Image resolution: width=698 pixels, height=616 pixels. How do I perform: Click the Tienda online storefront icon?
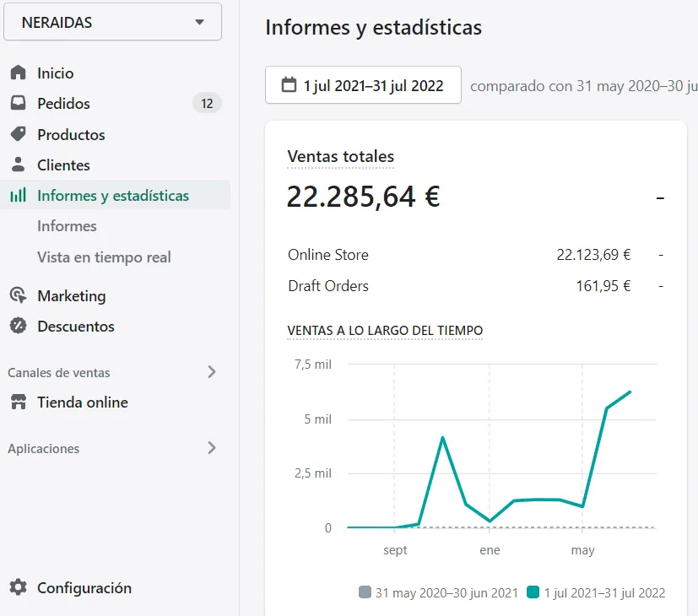tap(18, 403)
